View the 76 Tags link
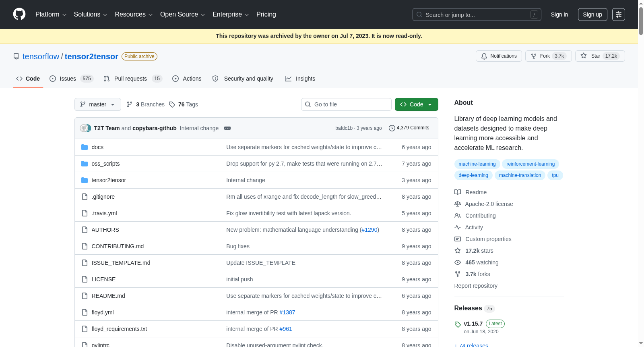Viewport: 644px width, 347px height. [184, 104]
